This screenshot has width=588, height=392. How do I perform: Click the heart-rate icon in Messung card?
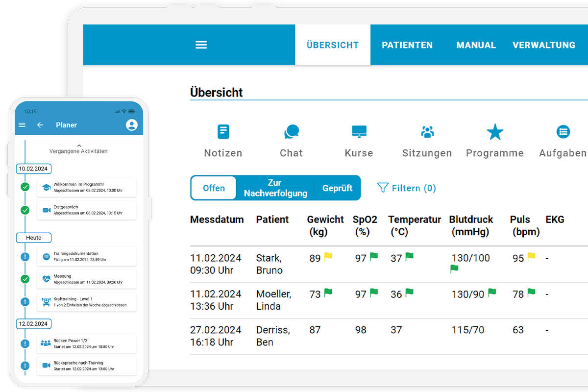pos(47,279)
